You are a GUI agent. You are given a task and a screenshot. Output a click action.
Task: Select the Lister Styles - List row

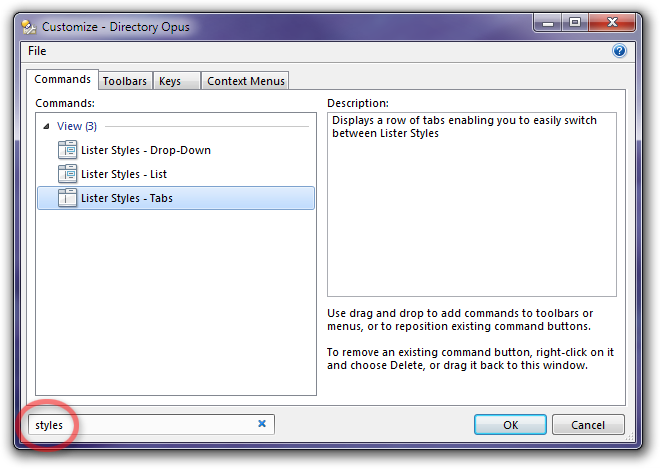point(176,174)
